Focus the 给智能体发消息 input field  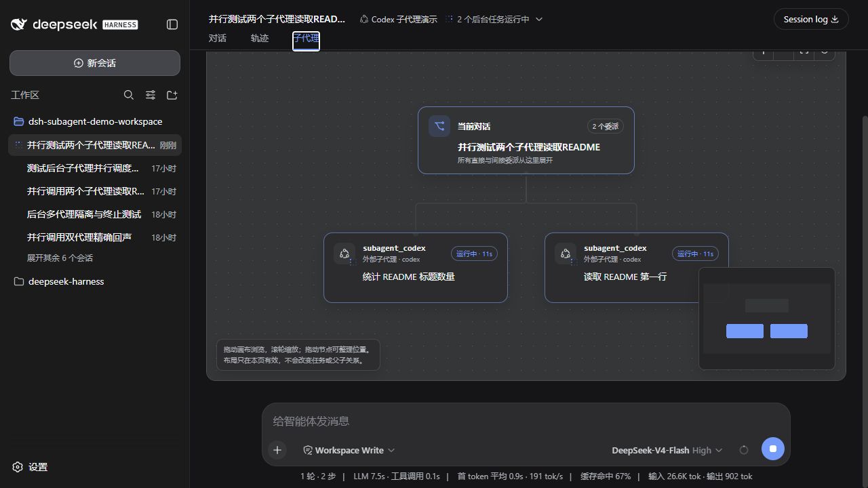[526, 421]
